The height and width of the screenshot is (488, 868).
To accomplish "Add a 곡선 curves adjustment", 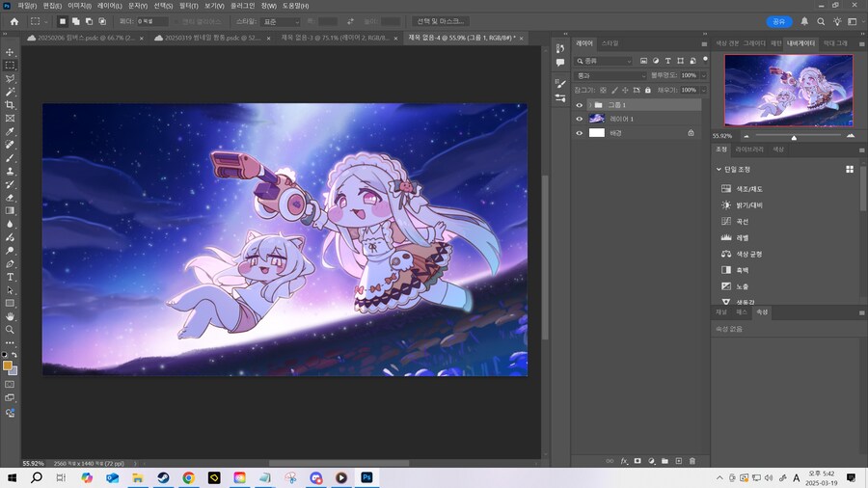I will (735, 221).
